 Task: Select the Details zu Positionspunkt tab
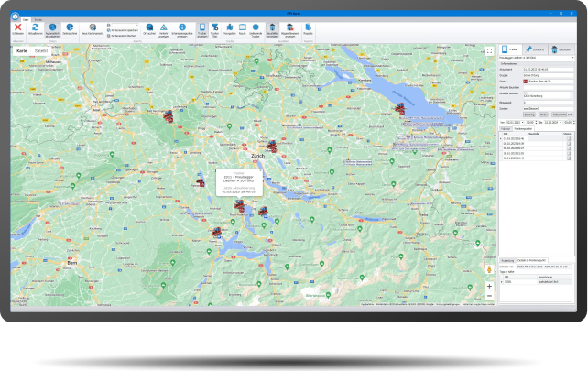coord(532,260)
